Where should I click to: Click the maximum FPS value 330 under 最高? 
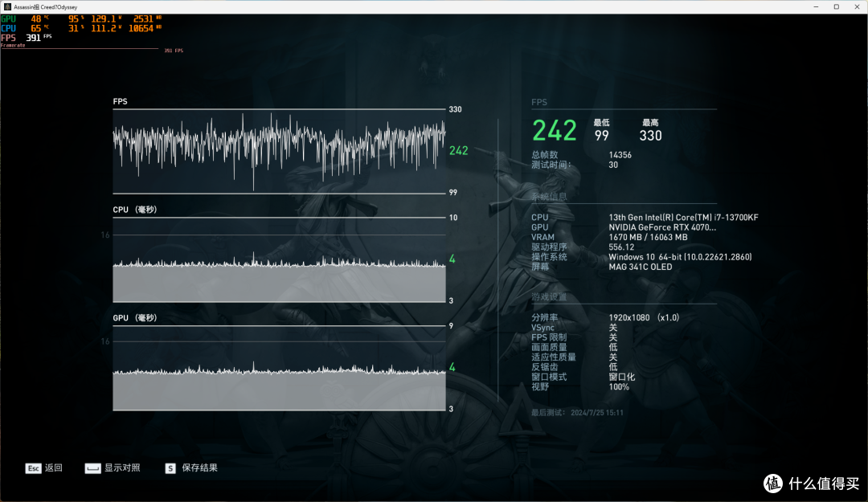pyautogui.click(x=650, y=136)
